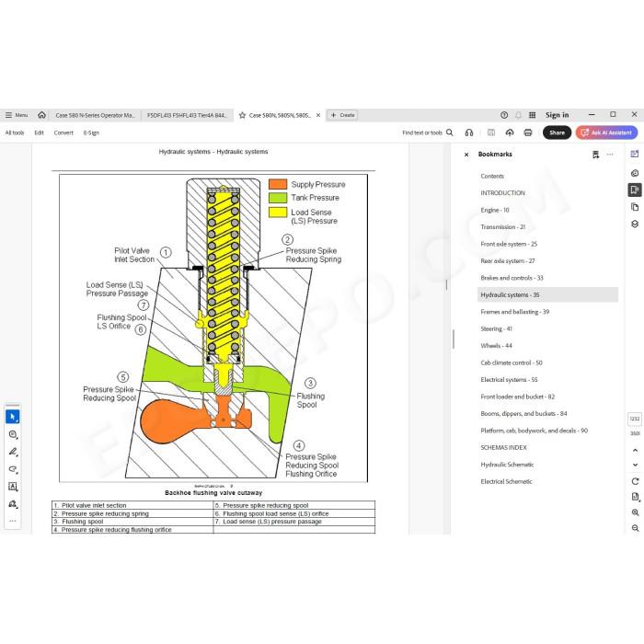
Task: Open Rear axle system - 27 bookmark
Action: [508, 260]
